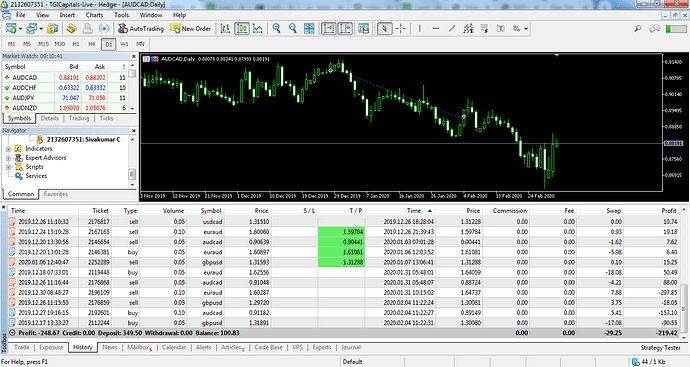The width and height of the screenshot is (690, 367).
Task: Toggle candlestick chart mode button
Action: (x=242, y=29)
